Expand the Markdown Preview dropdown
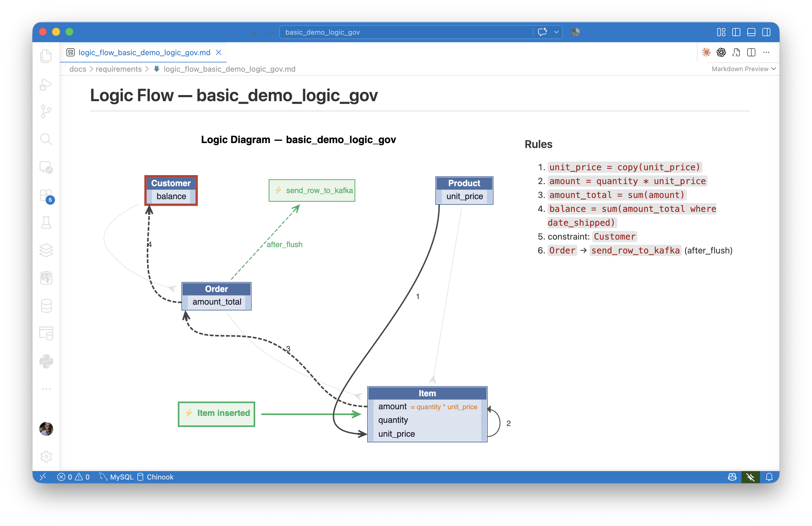Screen dimensions: 812x526 click(x=744, y=69)
